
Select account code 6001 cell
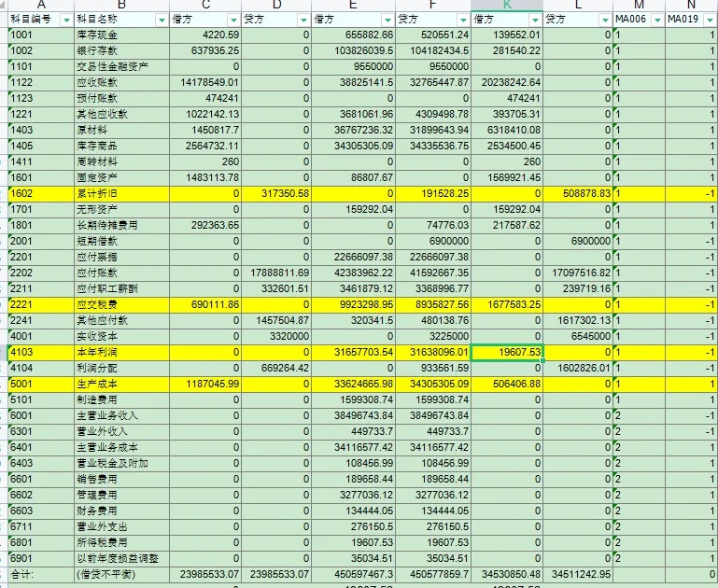pyautogui.click(x=41, y=415)
